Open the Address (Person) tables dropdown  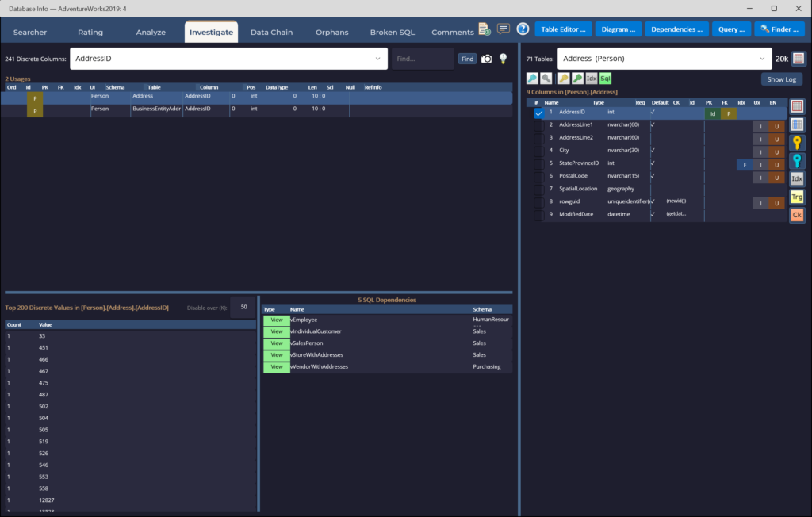point(665,59)
